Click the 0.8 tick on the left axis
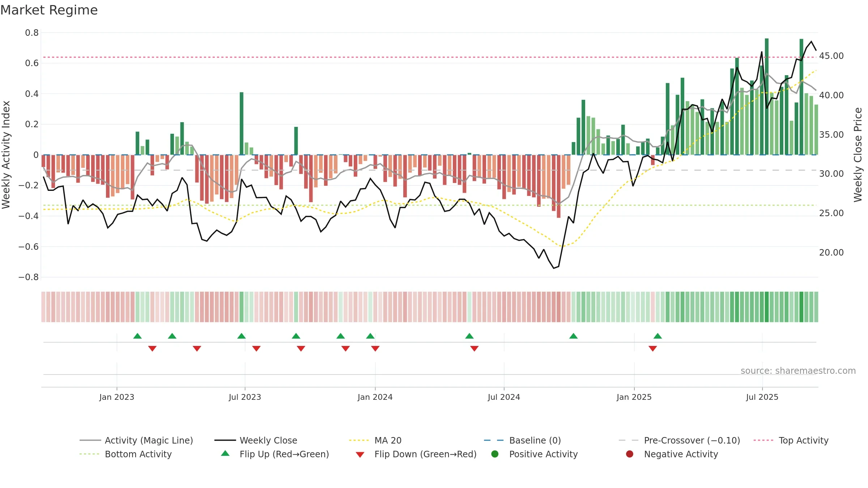The width and height of the screenshot is (868, 488). 32,33
